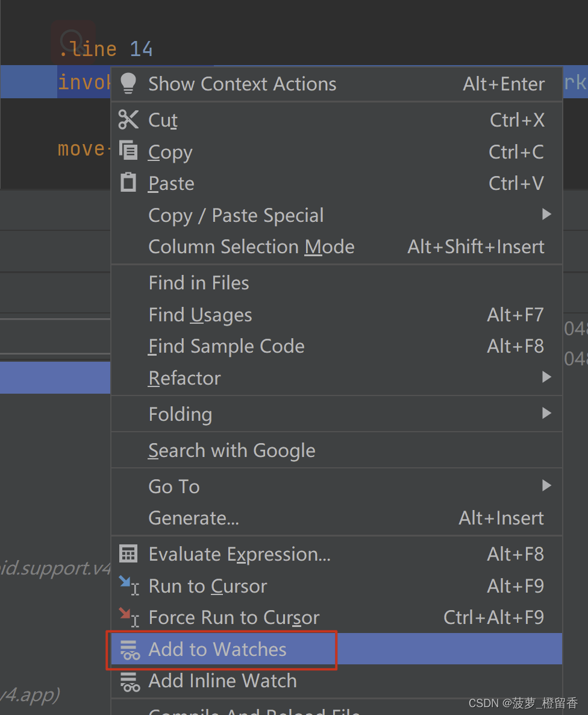Expand the Folding submenu arrow
The image size is (588, 715).
coord(546,413)
